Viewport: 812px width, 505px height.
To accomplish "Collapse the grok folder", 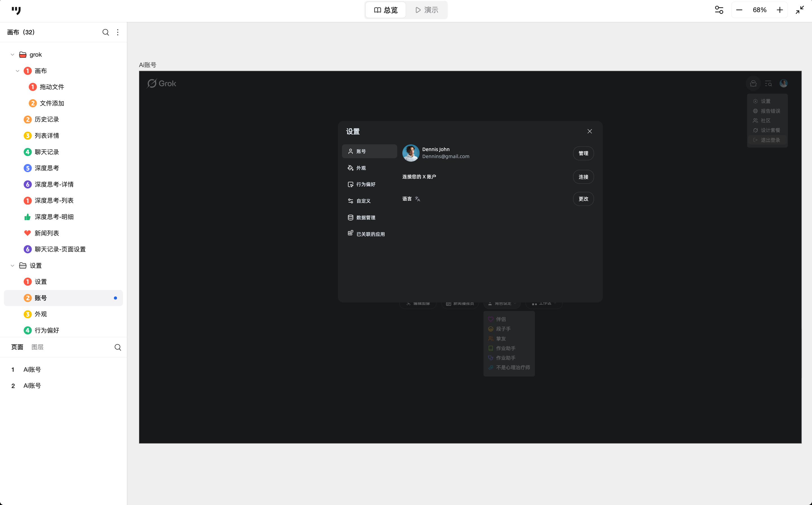I will [12, 55].
